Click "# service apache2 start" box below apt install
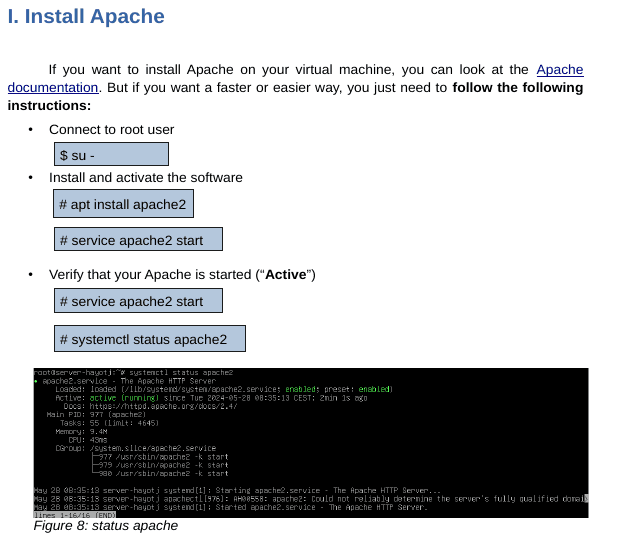Image resolution: width=621 pixels, height=536 pixels. point(137,240)
